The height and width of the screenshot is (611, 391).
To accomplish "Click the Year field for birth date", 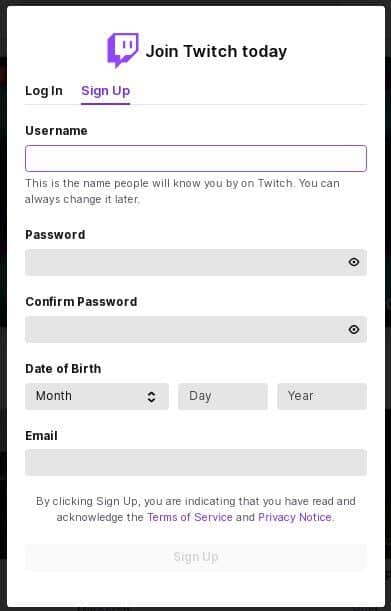I will pos(322,396).
